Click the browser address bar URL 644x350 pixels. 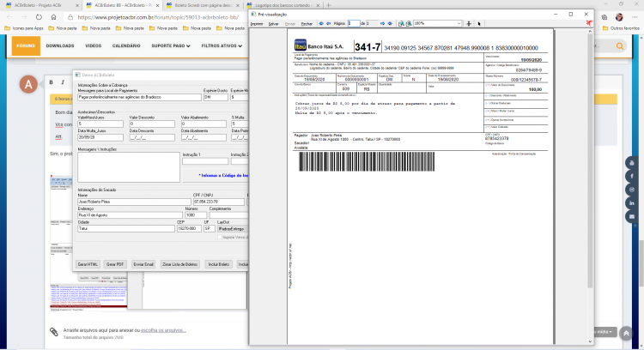pos(158,17)
